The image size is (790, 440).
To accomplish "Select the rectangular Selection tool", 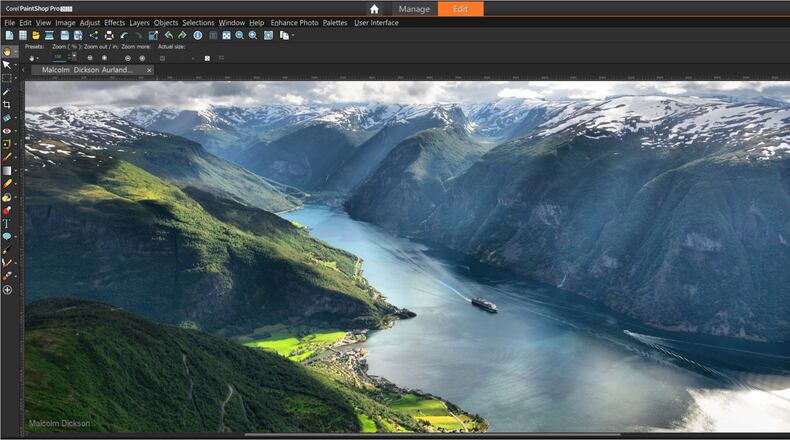I will click(7, 78).
